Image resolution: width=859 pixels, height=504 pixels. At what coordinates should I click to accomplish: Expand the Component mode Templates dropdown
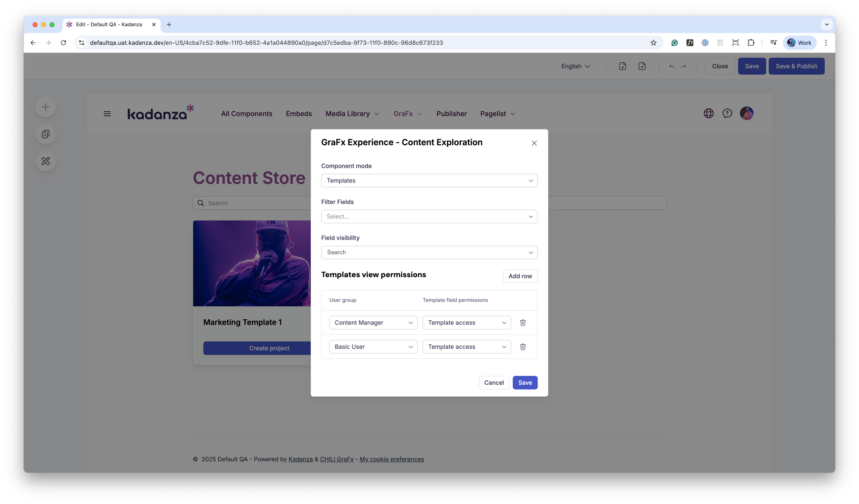coord(429,181)
